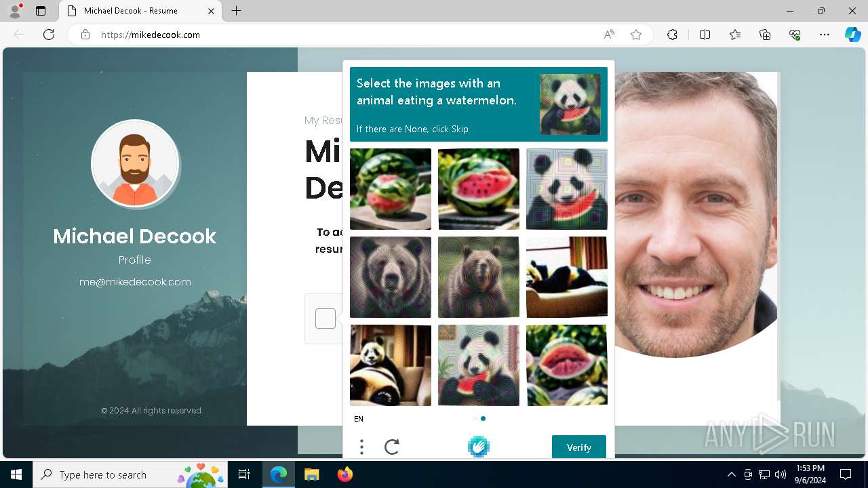The image size is (868, 488).
Task: Open tab actions menu
Action: [41, 11]
